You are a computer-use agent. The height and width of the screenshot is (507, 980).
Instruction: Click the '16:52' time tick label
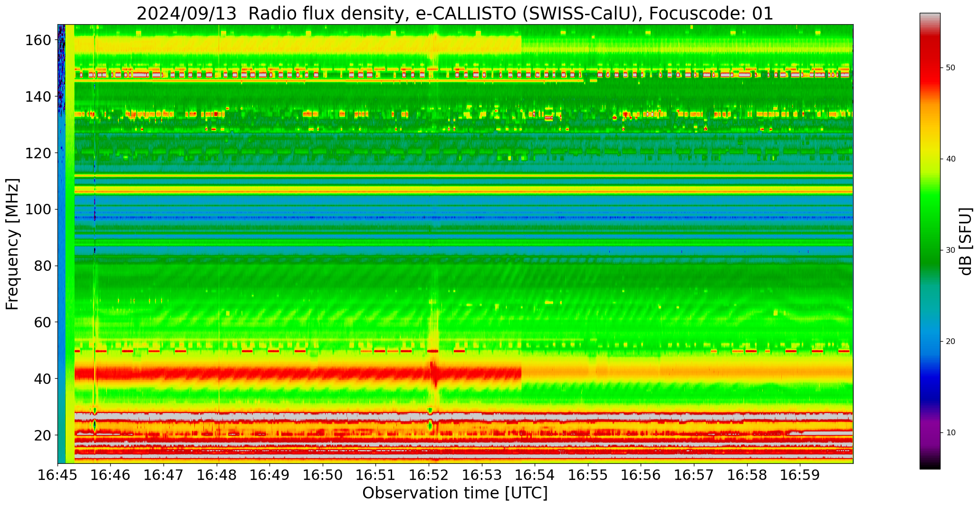[429, 475]
